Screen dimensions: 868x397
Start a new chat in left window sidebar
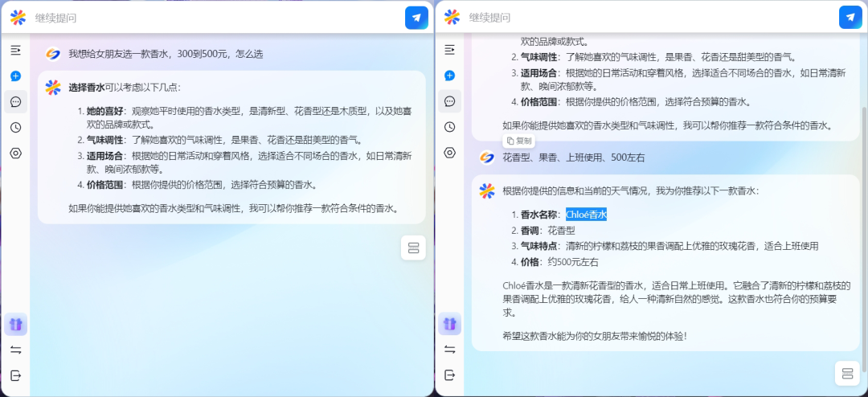pyautogui.click(x=15, y=76)
